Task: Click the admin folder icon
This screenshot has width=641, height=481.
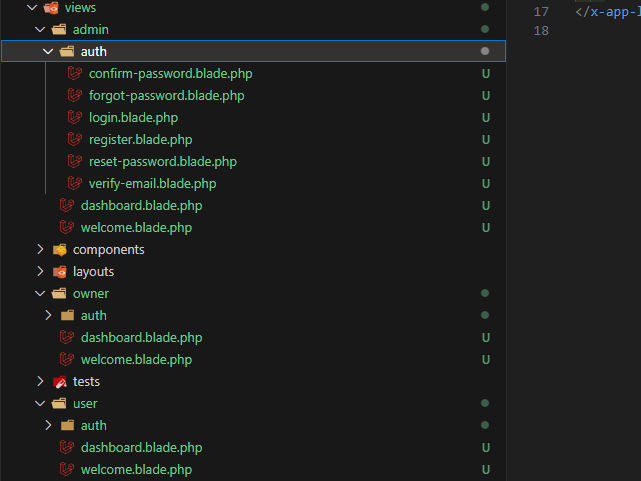Action: point(59,29)
